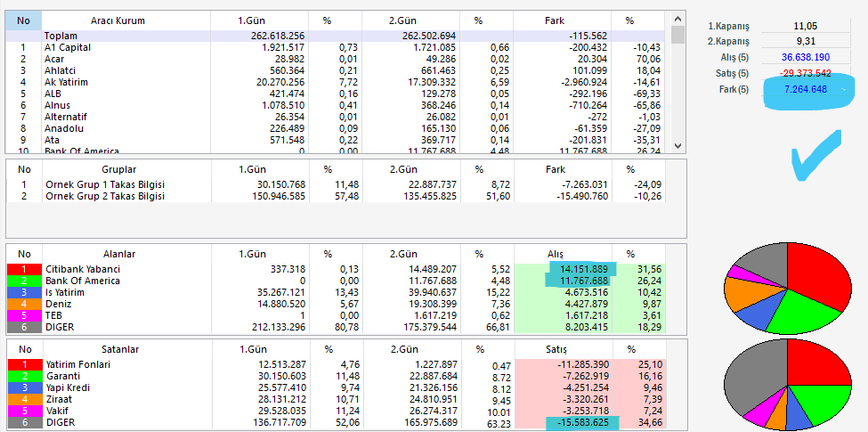Select the blue swatch beside Yapi Kredi

(x=24, y=387)
